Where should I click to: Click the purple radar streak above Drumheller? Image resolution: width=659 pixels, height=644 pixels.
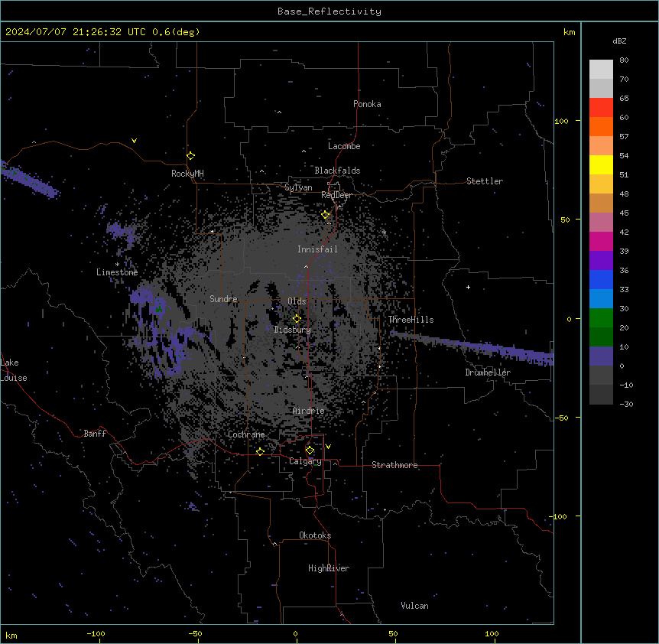(x=472, y=346)
